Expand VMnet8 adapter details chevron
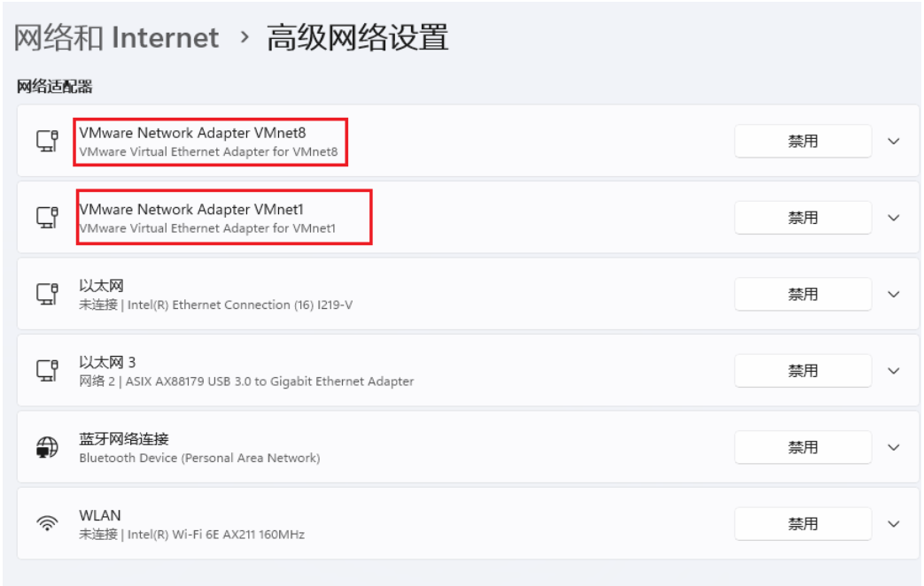 point(893,142)
